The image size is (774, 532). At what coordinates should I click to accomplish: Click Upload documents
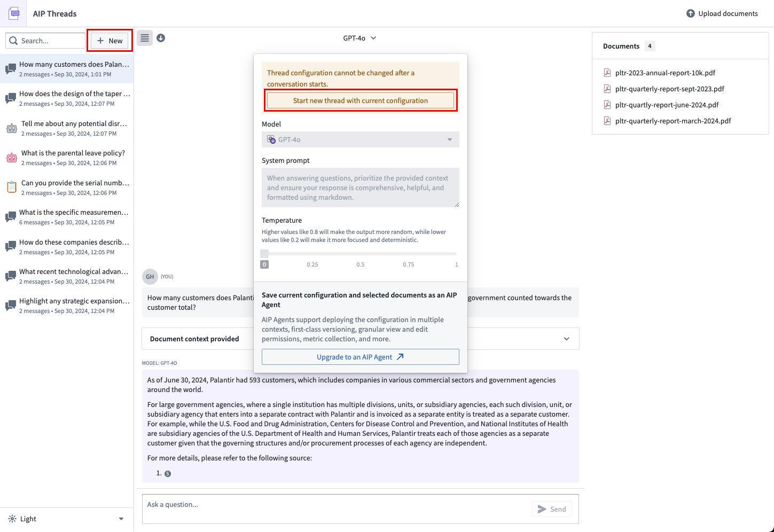pos(722,13)
